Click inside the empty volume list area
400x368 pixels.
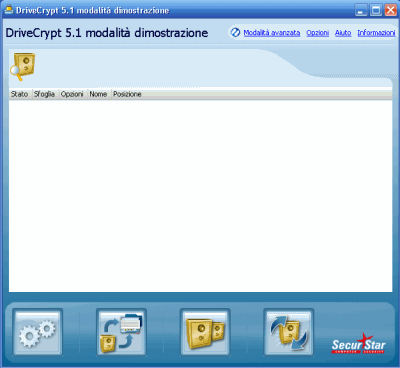tap(200, 196)
